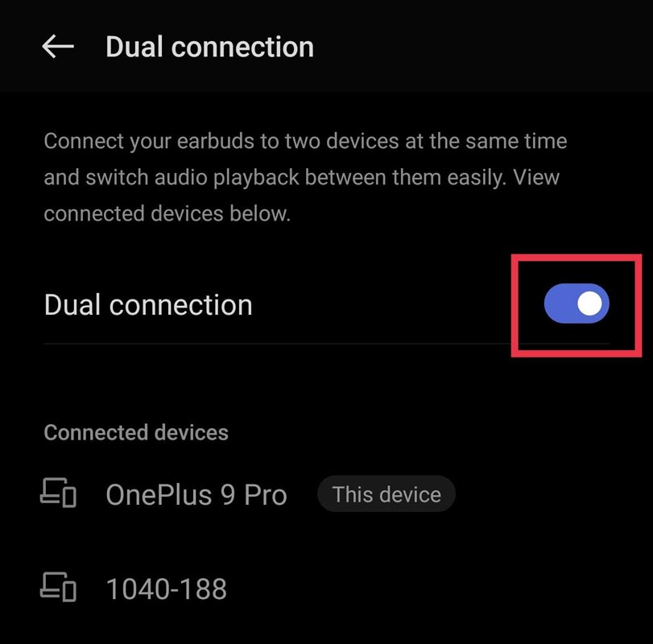
Task: Tap the This device badge
Action: 386,494
